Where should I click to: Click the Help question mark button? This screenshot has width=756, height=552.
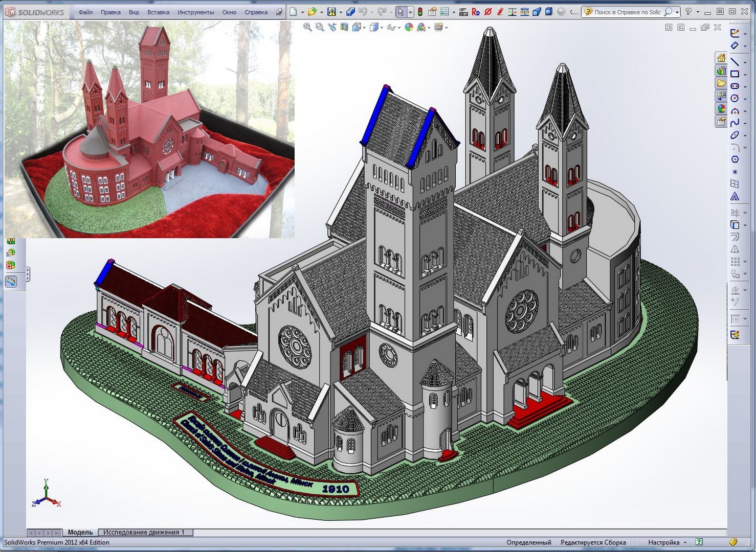tap(688, 12)
